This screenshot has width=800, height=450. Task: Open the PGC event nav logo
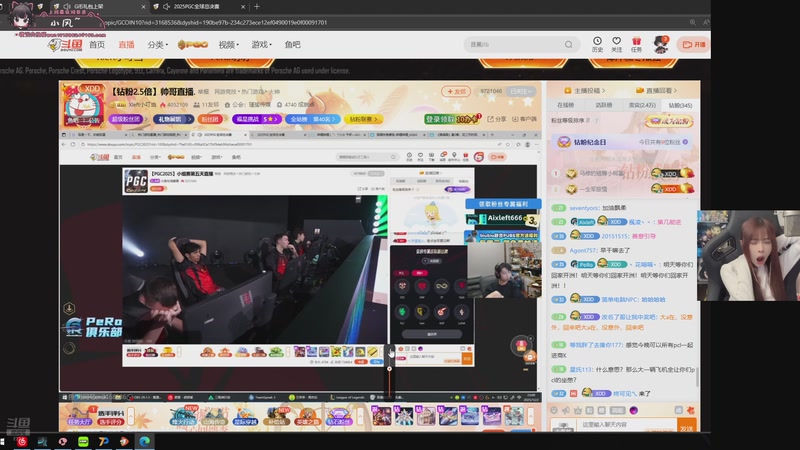[x=192, y=45]
